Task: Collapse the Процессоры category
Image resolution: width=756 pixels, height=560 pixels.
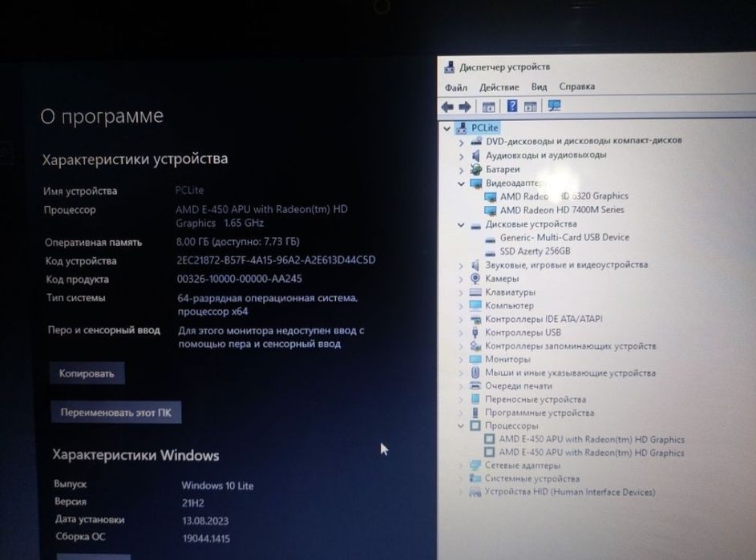Action: coord(460,426)
